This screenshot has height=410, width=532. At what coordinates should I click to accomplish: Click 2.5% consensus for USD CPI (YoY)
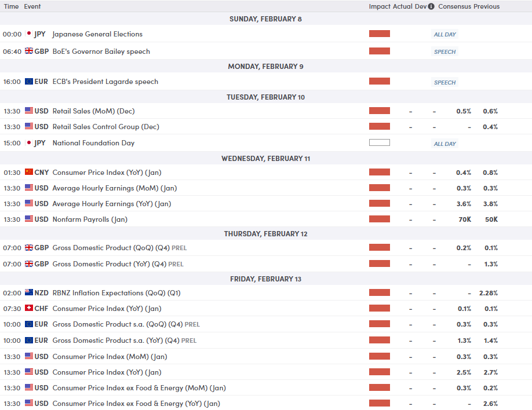(x=464, y=372)
